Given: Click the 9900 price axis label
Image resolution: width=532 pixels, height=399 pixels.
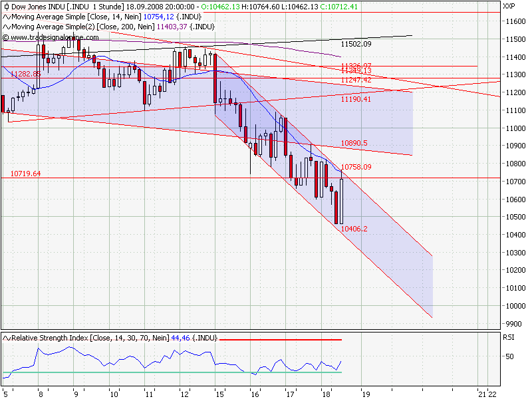Looking at the screenshot, I should coord(513,324).
